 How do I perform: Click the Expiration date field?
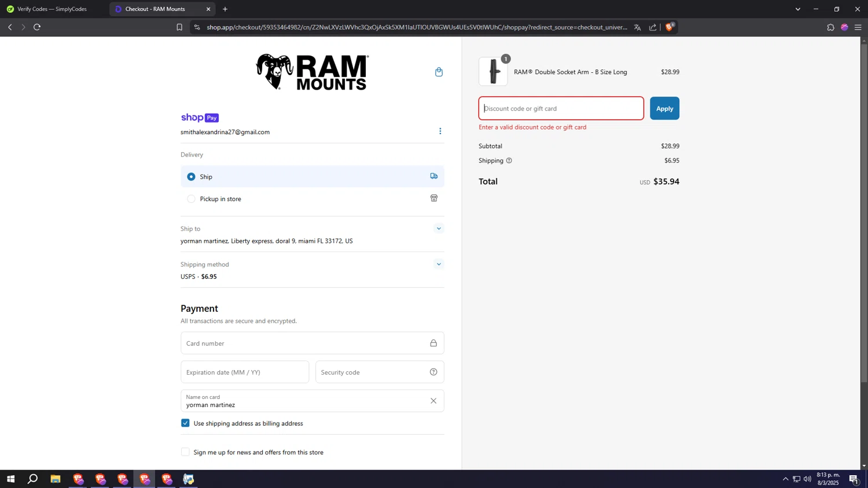point(245,372)
